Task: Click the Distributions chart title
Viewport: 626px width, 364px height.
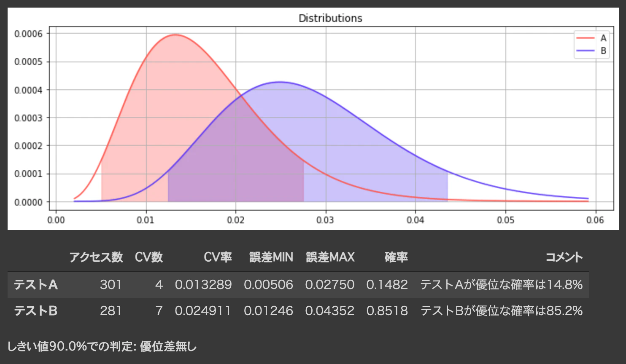Action: (330, 18)
